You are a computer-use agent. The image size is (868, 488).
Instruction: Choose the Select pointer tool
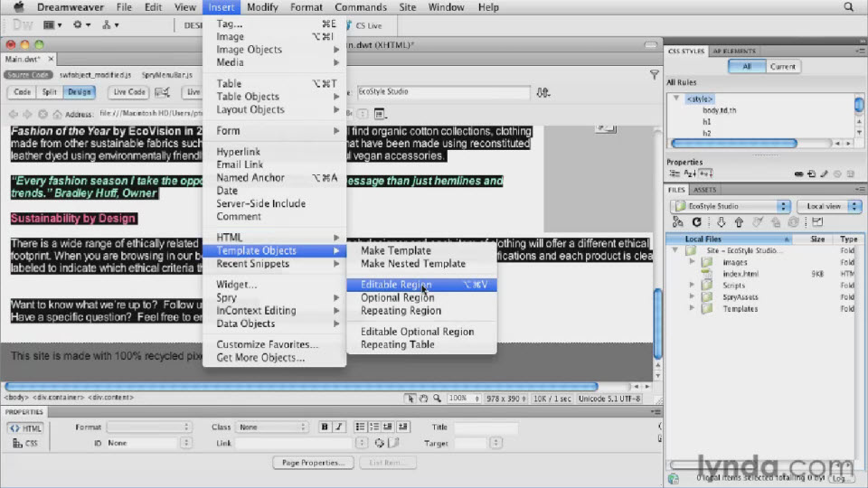[x=410, y=399]
